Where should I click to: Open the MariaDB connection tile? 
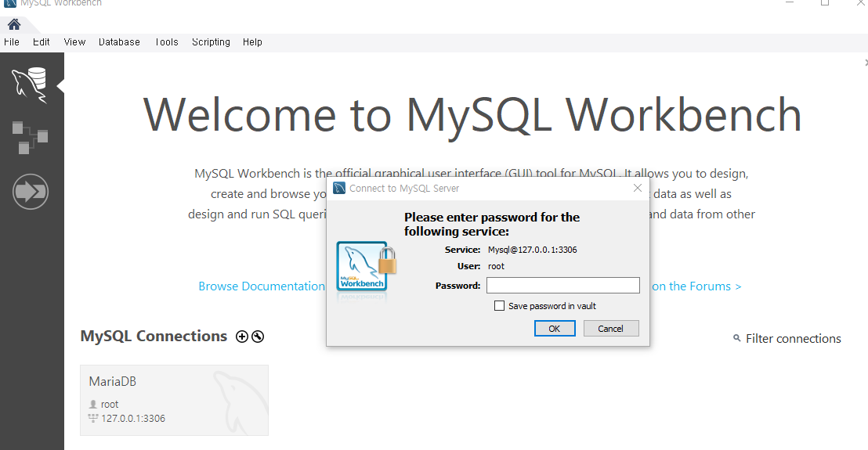[175, 400]
